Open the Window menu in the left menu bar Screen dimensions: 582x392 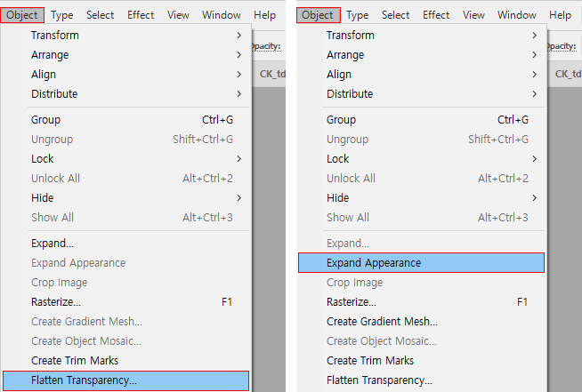point(222,14)
